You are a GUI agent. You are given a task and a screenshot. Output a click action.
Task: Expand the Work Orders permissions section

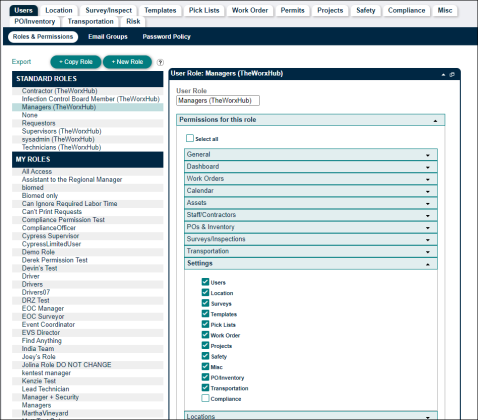coord(311,179)
